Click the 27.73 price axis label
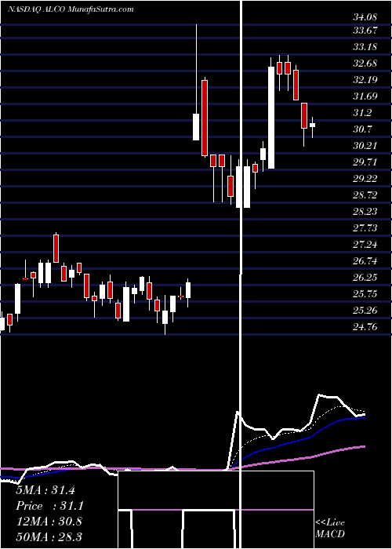Screen dimensions: 392x549 coord(365,228)
